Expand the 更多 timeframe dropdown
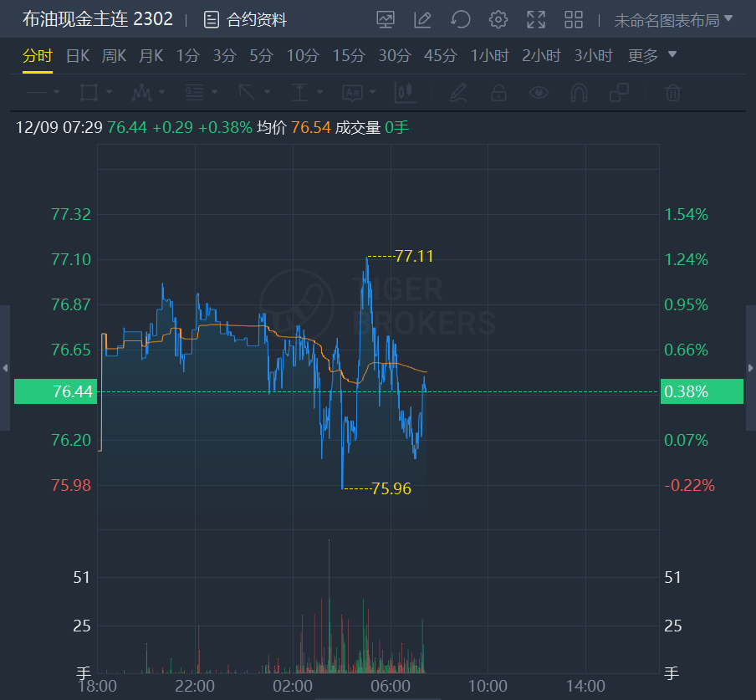 (652, 56)
